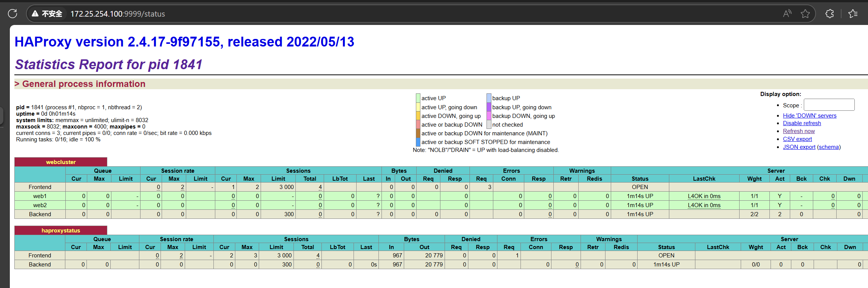
Task: Open the favorites list icon
Action: click(x=853, y=14)
